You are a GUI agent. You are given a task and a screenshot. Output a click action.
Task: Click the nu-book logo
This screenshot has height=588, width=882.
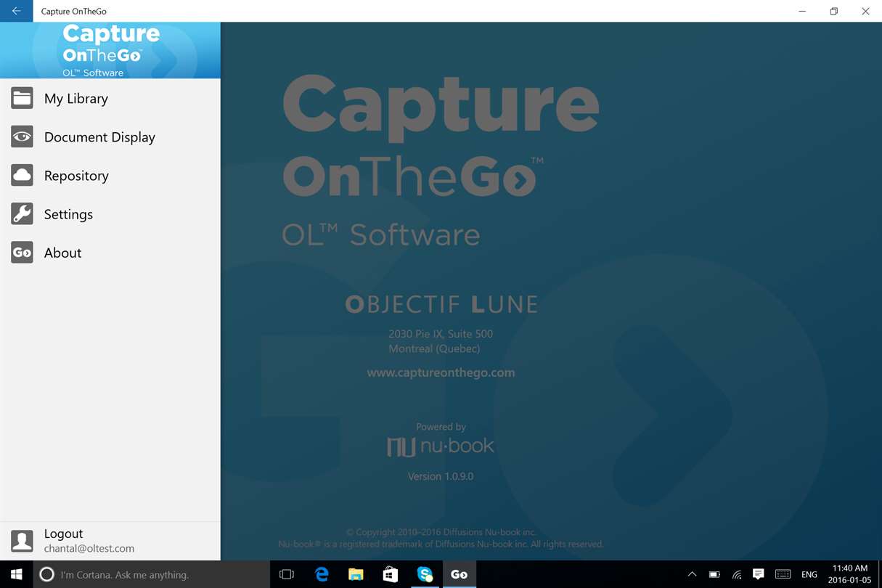(441, 446)
